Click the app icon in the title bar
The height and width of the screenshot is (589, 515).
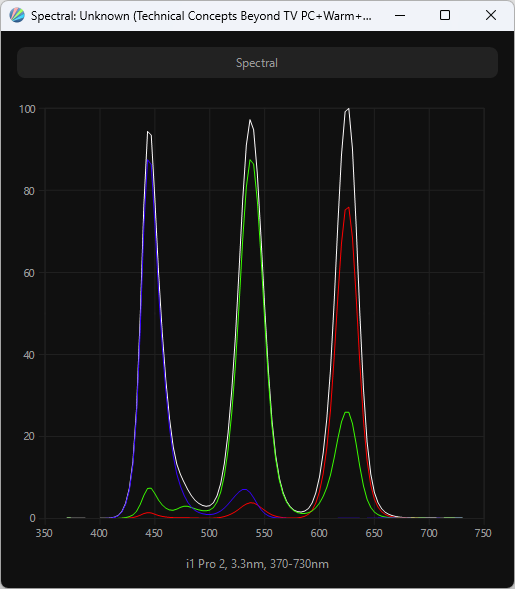coord(17,15)
